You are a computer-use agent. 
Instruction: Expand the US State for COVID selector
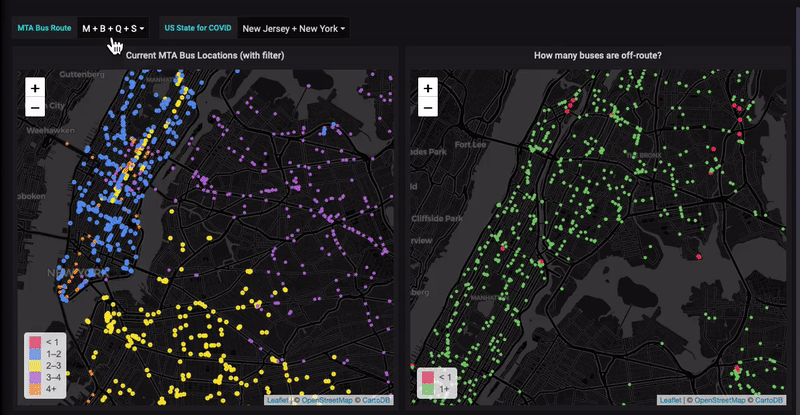pyautogui.click(x=295, y=29)
